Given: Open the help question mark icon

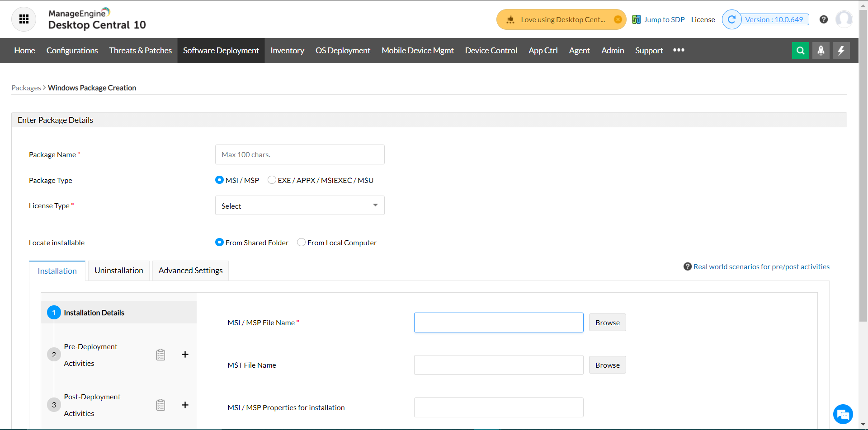Looking at the screenshot, I should click(x=824, y=19).
